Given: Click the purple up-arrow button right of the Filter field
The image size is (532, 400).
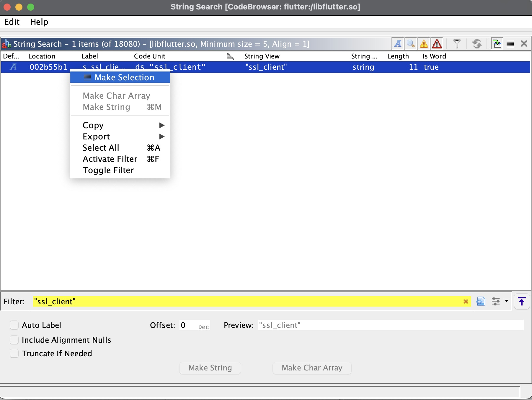Looking at the screenshot, I should 522,301.
